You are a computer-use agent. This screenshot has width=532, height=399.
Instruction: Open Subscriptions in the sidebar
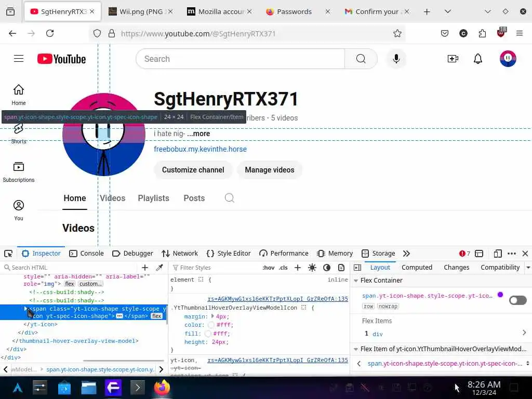pos(19,172)
